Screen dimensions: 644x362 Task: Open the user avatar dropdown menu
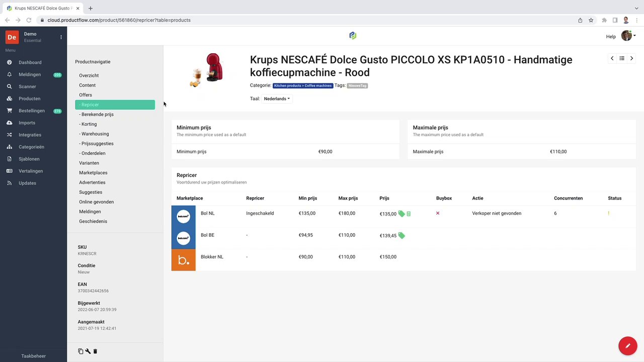click(628, 35)
